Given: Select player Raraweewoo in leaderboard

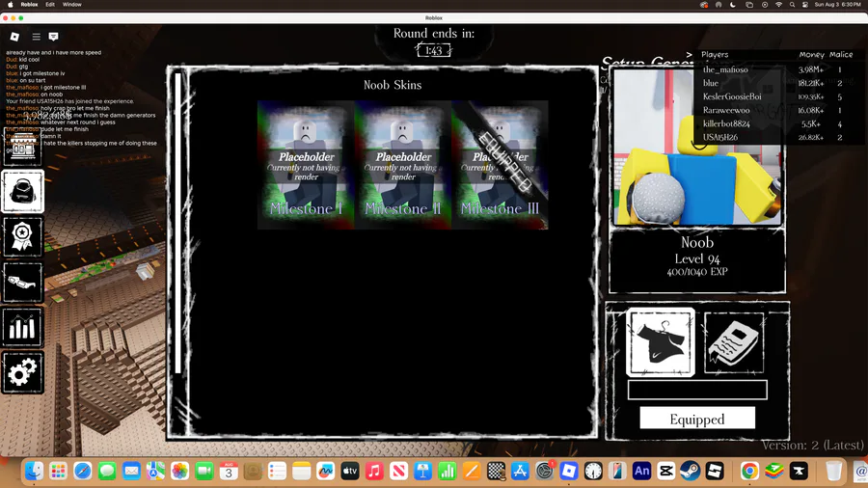Looking at the screenshot, I should click(x=726, y=110).
